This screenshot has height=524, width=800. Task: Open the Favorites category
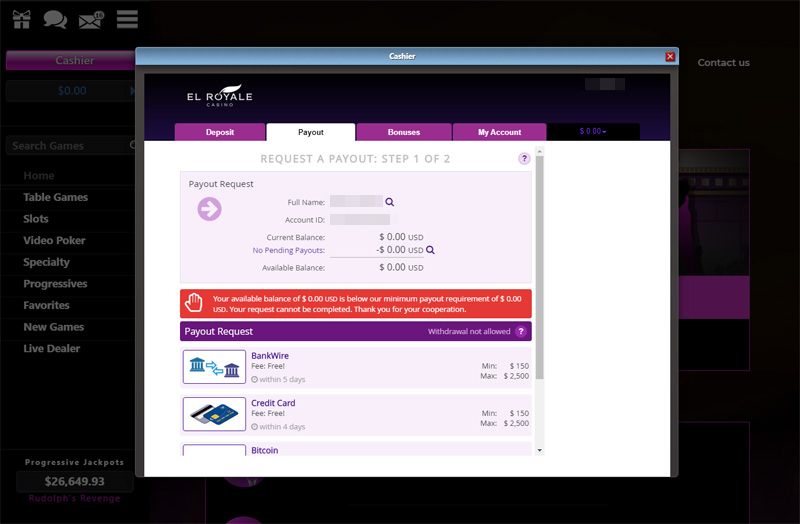tap(46, 306)
